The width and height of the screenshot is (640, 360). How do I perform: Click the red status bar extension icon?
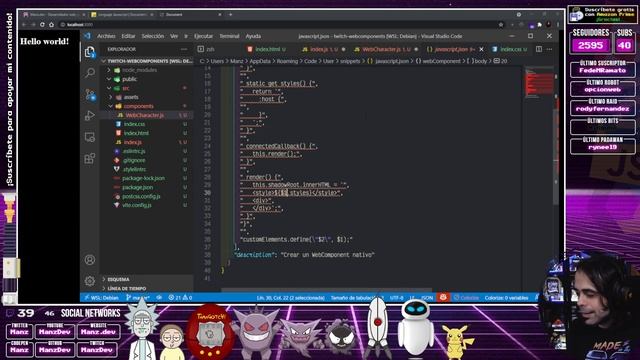tap(443, 297)
